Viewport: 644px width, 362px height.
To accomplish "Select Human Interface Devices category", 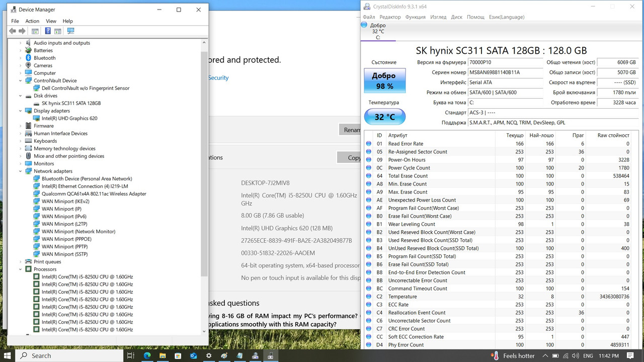I will tap(60, 133).
